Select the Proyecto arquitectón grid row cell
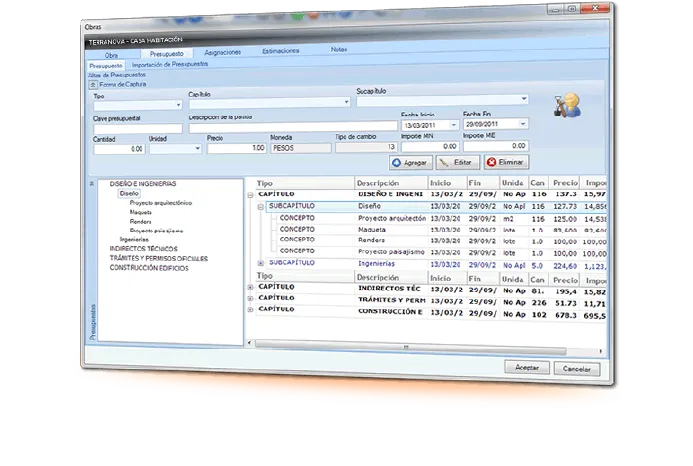The image size is (693, 466). [x=392, y=218]
